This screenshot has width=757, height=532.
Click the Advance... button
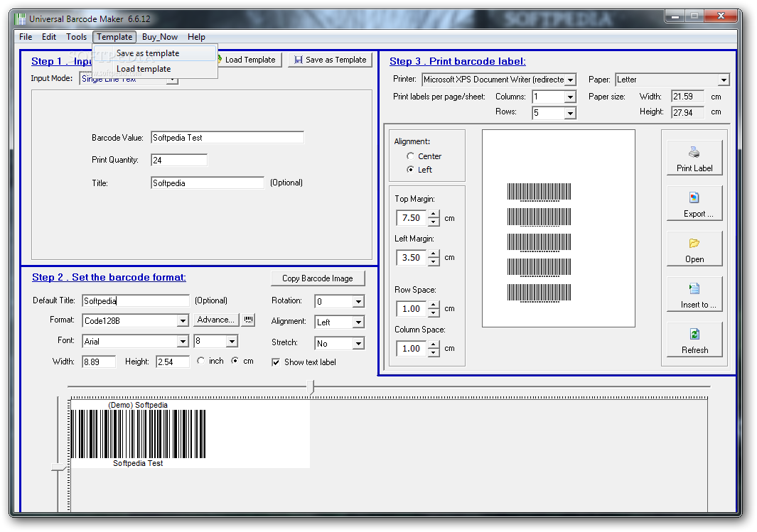point(216,320)
